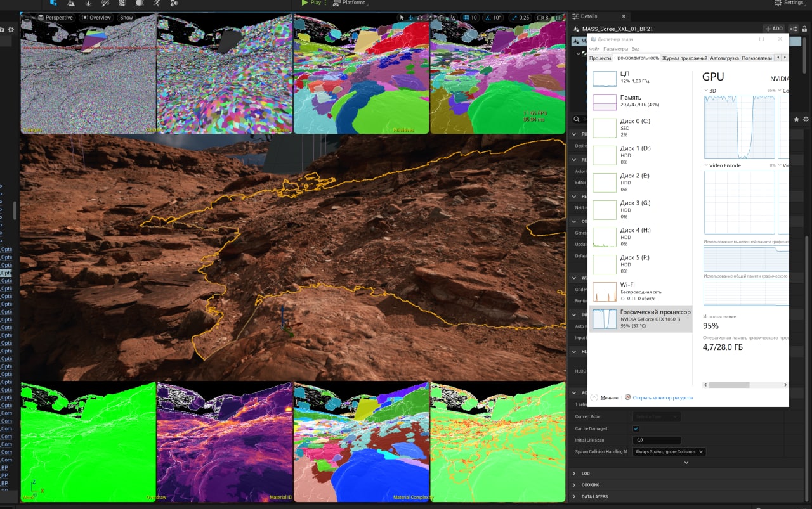This screenshot has height=509, width=812.
Task: Click the ADD component button
Action: pos(773,29)
